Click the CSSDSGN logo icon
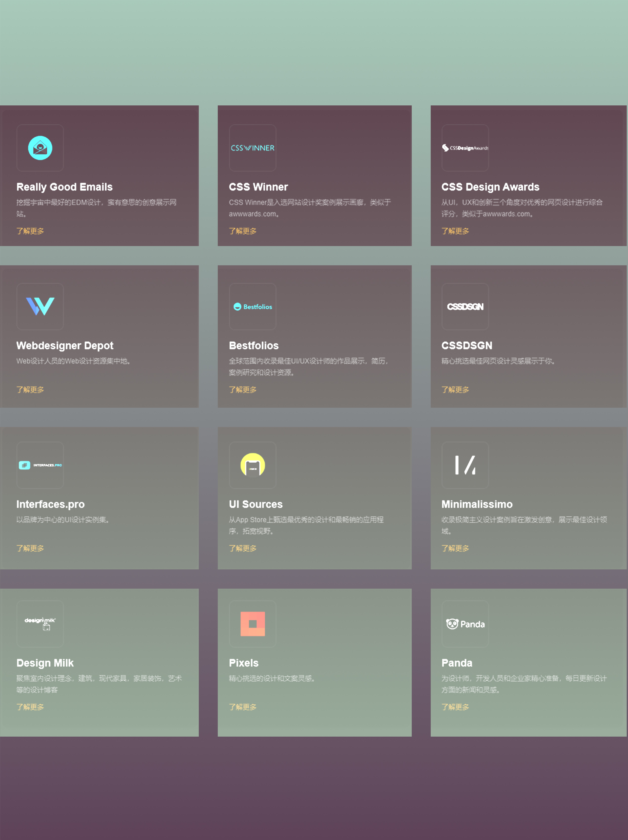This screenshot has height=840, width=628. [465, 306]
